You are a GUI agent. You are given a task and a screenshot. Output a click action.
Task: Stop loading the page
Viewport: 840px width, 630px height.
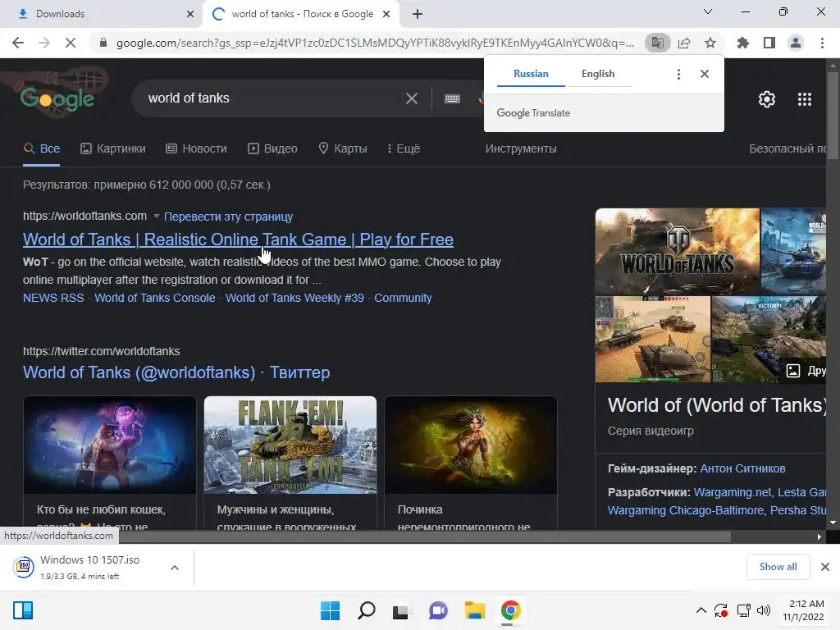(x=71, y=43)
